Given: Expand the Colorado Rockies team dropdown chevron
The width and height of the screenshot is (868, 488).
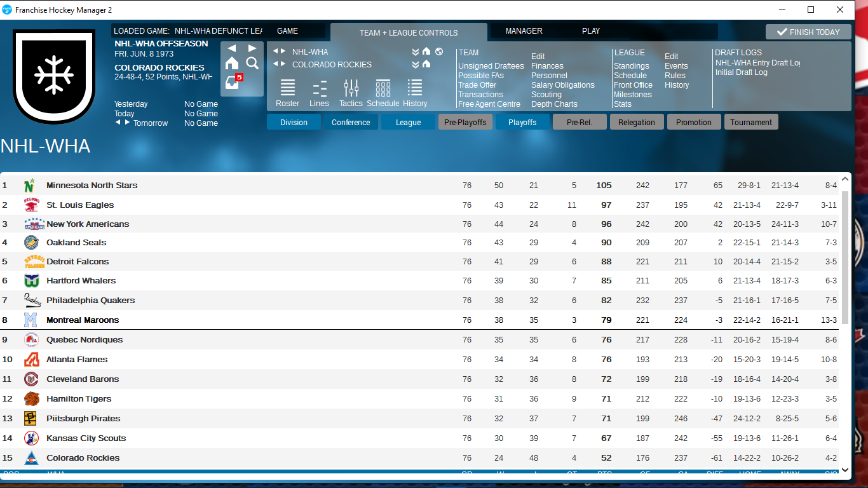Looking at the screenshot, I should pos(415,64).
